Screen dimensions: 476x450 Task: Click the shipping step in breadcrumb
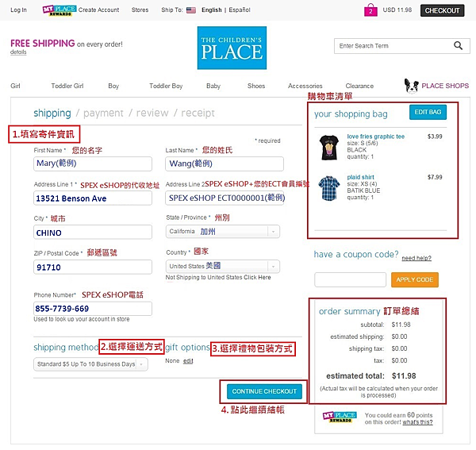tap(52, 113)
